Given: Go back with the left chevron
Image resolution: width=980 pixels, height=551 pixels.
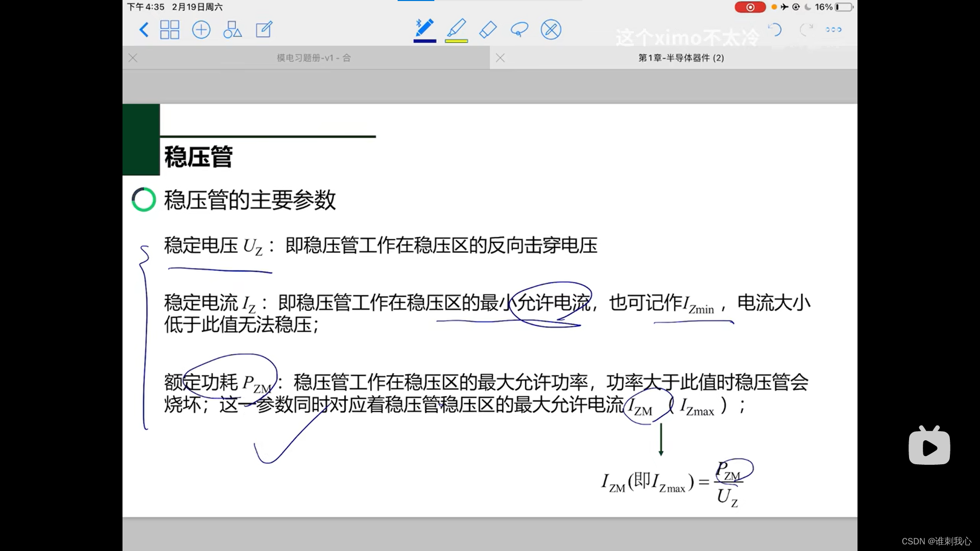Looking at the screenshot, I should (x=144, y=30).
